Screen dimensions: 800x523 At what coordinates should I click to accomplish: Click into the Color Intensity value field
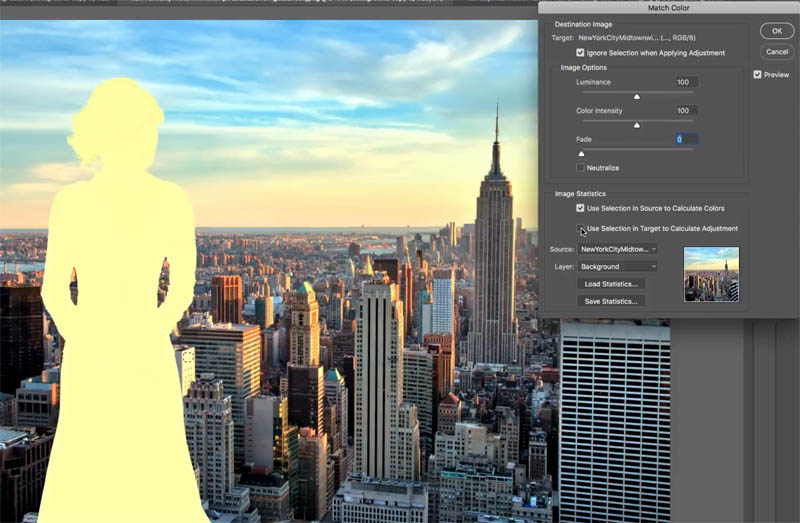tap(686, 110)
